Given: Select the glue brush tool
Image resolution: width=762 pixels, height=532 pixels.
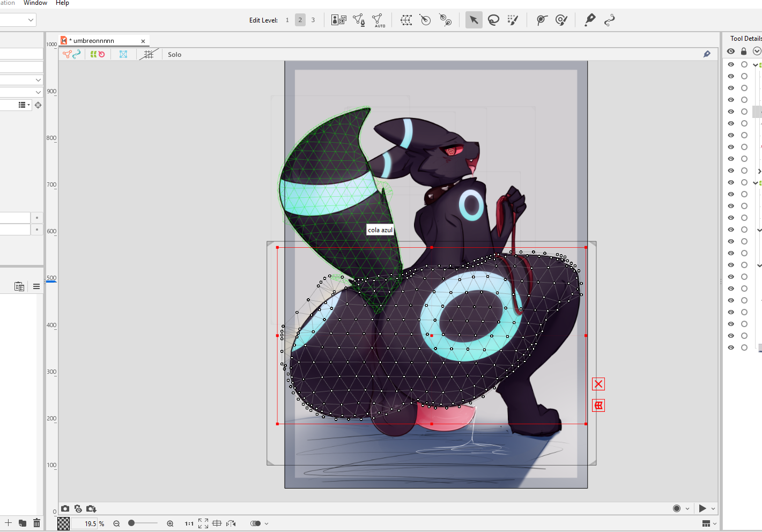Looking at the screenshot, I should pos(561,20).
